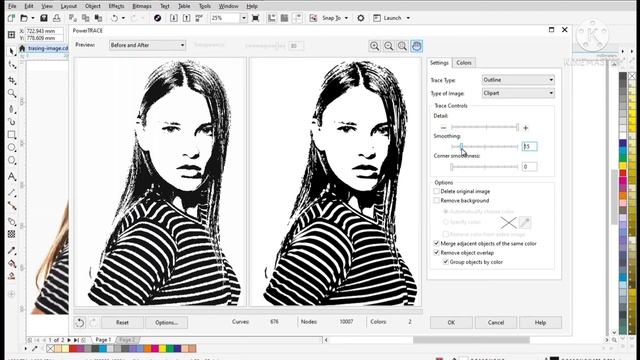Click the Cancel button in PowerTRACE

[496, 322]
